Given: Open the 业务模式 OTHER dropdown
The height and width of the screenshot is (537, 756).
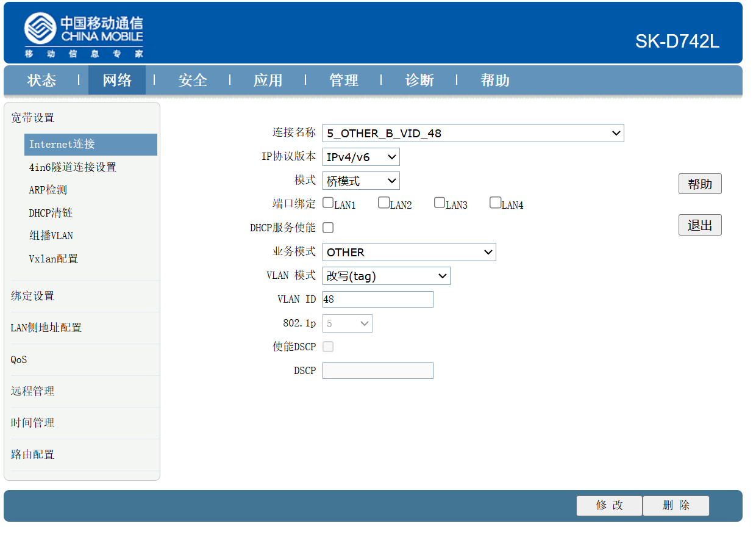Looking at the screenshot, I should (409, 252).
